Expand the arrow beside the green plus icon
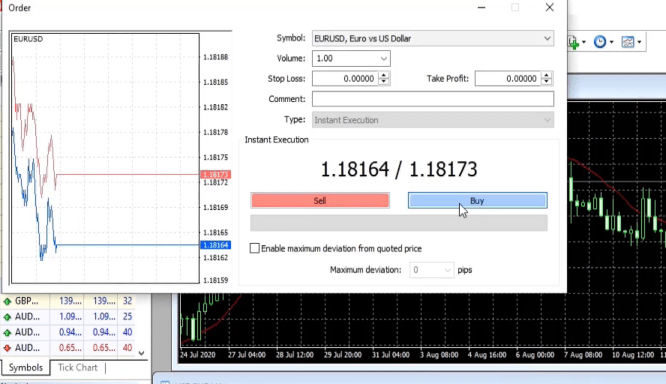Viewport: 666px width, 384px height. tap(584, 42)
